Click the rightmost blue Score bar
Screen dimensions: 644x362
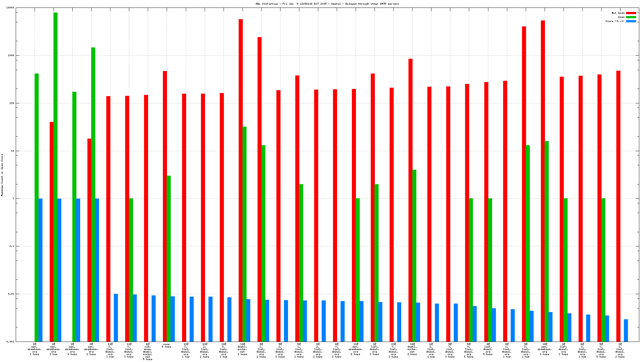(x=626, y=330)
